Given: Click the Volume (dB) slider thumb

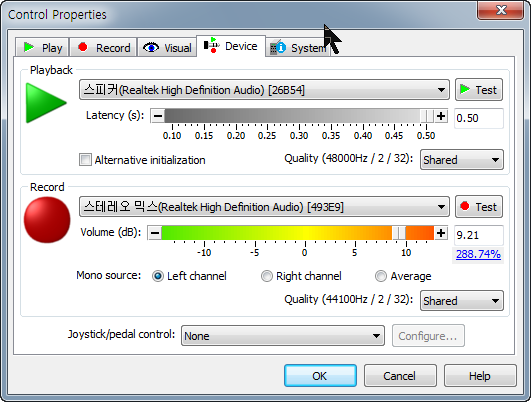Looking at the screenshot, I should coord(399,233).
